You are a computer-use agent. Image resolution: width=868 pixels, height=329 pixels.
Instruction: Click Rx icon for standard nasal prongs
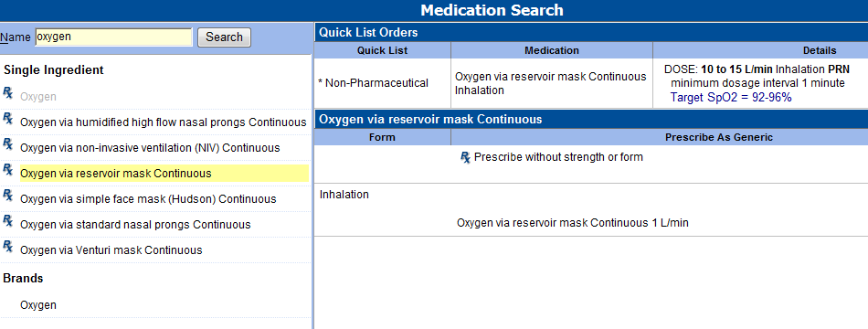pos(7,220)
